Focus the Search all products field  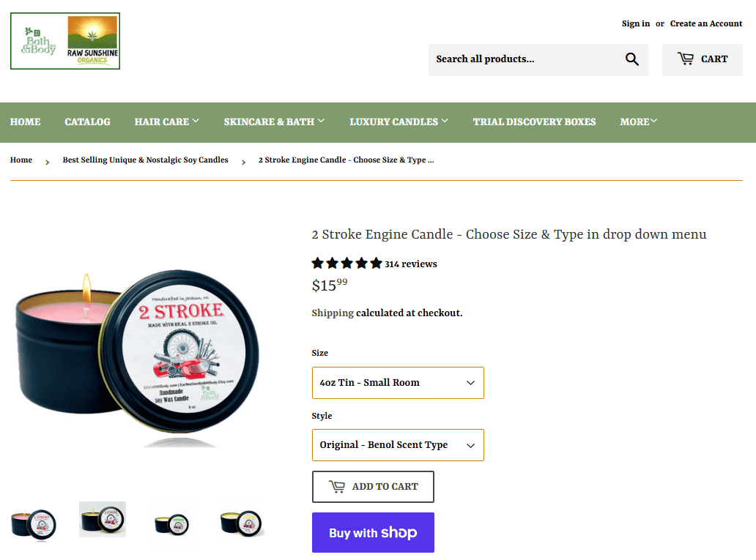(x=525, y=59)
